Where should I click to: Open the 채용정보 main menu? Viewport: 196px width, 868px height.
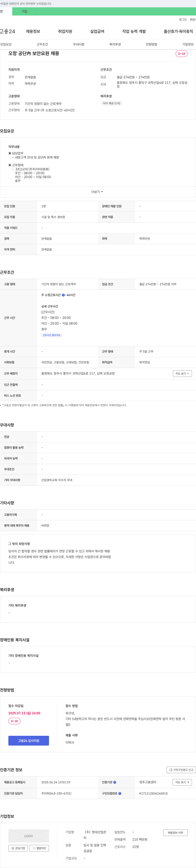tap(33, 31)
